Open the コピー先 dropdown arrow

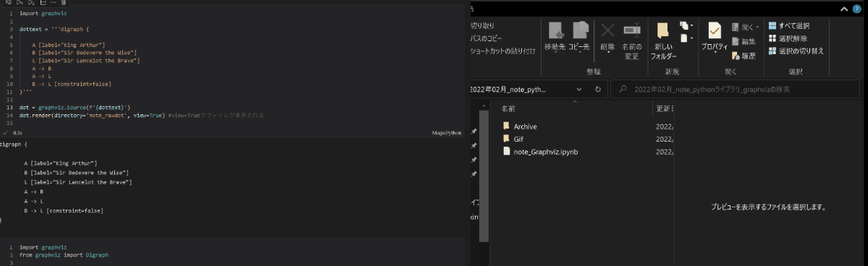[x=580, y=53]
